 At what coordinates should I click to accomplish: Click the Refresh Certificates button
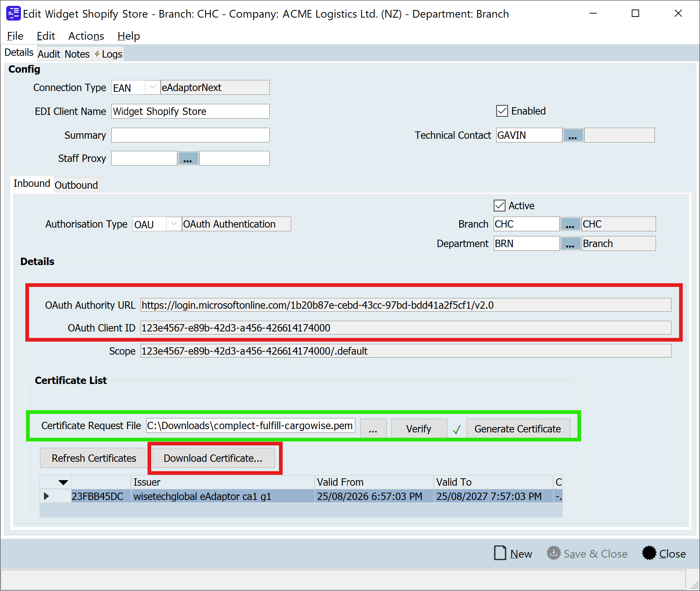[94, 458]
